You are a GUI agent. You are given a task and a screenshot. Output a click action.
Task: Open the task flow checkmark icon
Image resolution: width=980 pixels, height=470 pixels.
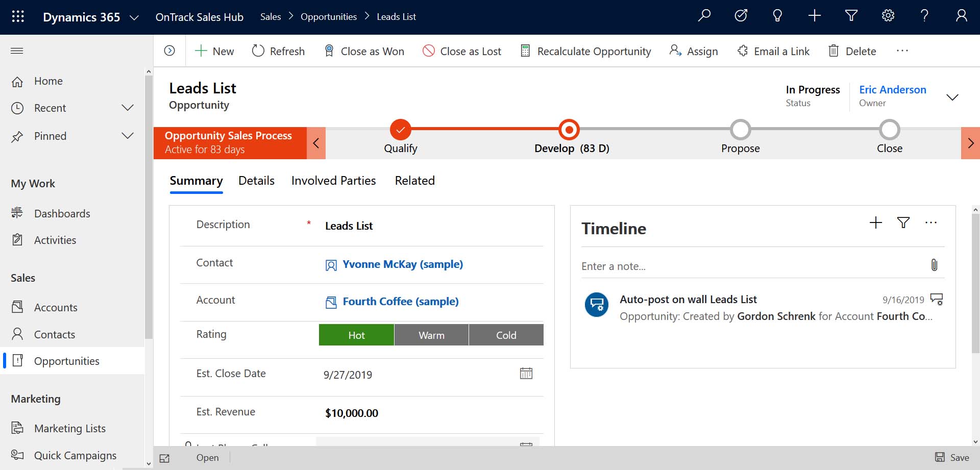(x=741, y=16)
